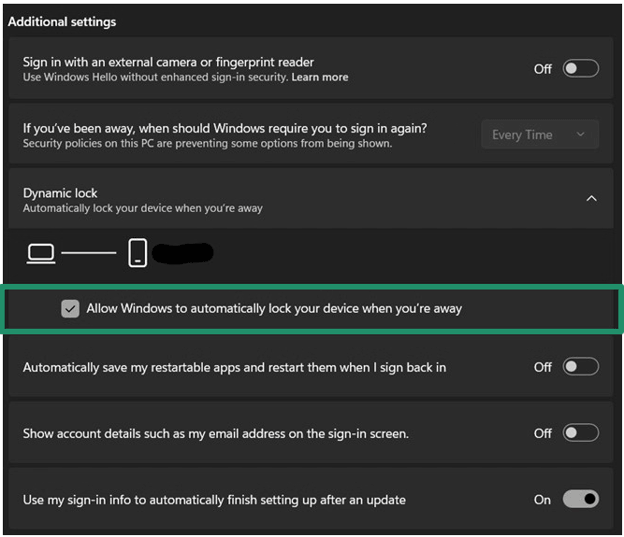Click 'Automatically lock your device when you're away' subtitle
Image resolution: width=624 pixels, height=537 pixels.
142,208
